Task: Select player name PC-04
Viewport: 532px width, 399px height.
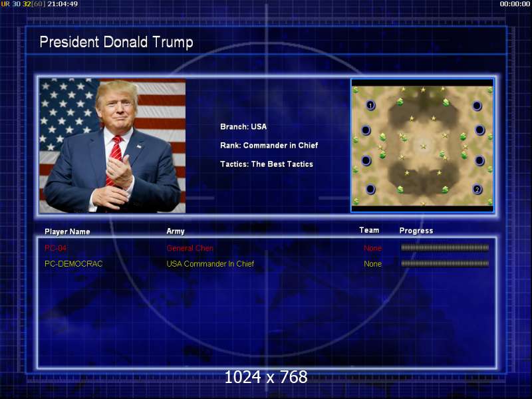Action: coord(55,248)
